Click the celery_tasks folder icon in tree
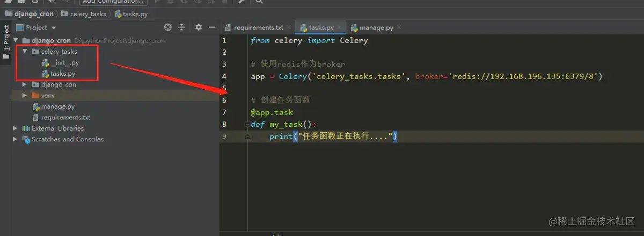The height and width of the screenshot is (236, 644). [36, 52]
